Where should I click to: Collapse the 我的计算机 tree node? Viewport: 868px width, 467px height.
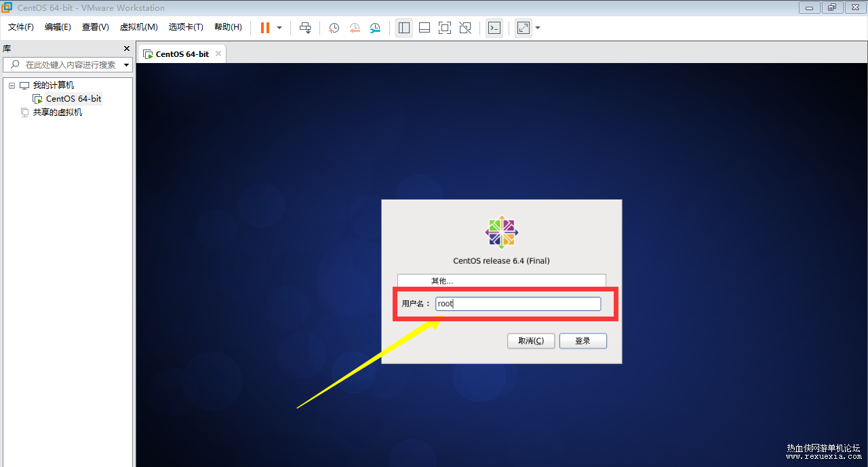(12, 85)
